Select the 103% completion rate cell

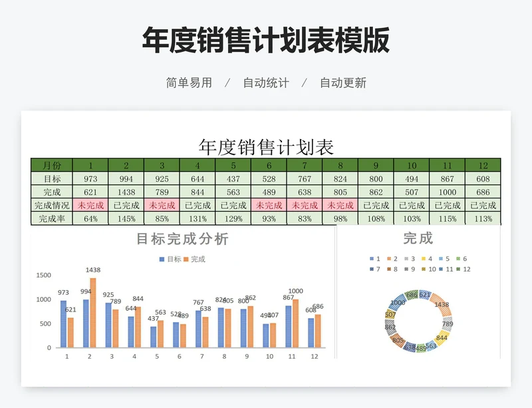(x=412, y=218)
